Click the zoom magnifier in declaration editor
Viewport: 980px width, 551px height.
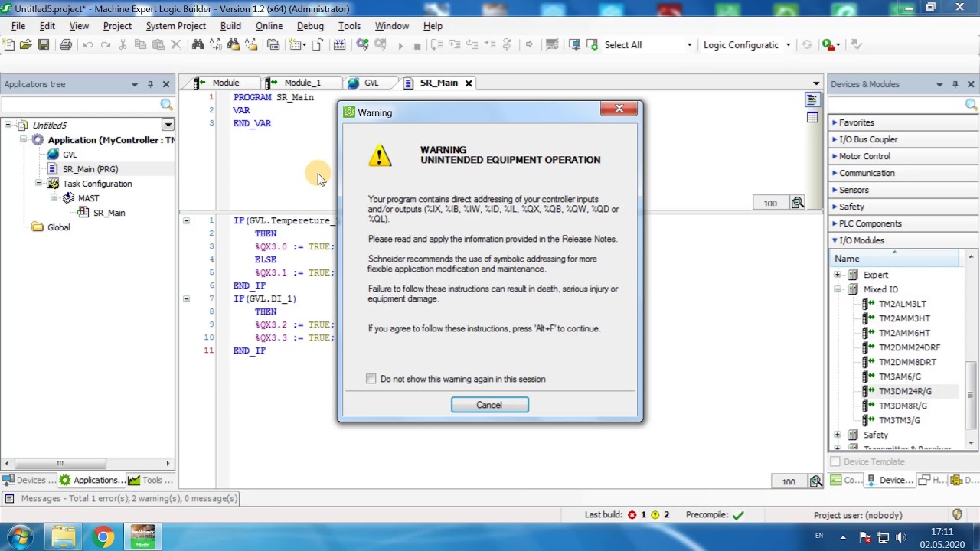(x=798, y=203)
